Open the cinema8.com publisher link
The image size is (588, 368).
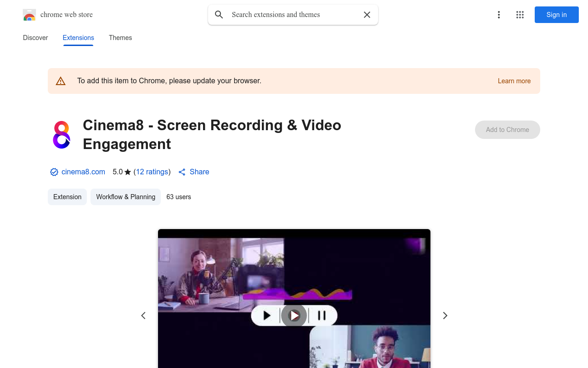tap(83, 172)
